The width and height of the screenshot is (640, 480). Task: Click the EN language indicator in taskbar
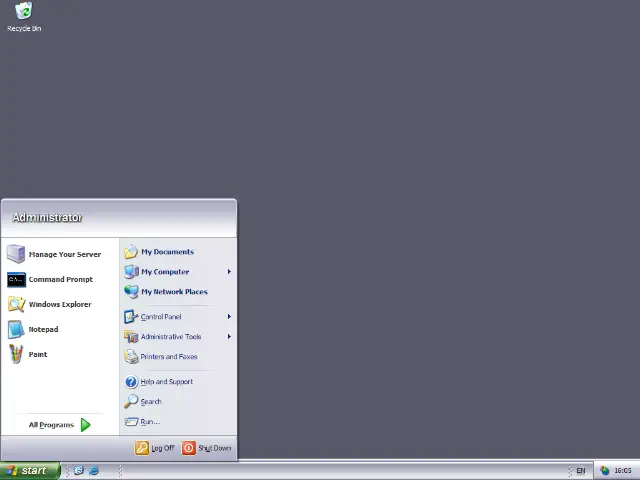coord(580,471)
